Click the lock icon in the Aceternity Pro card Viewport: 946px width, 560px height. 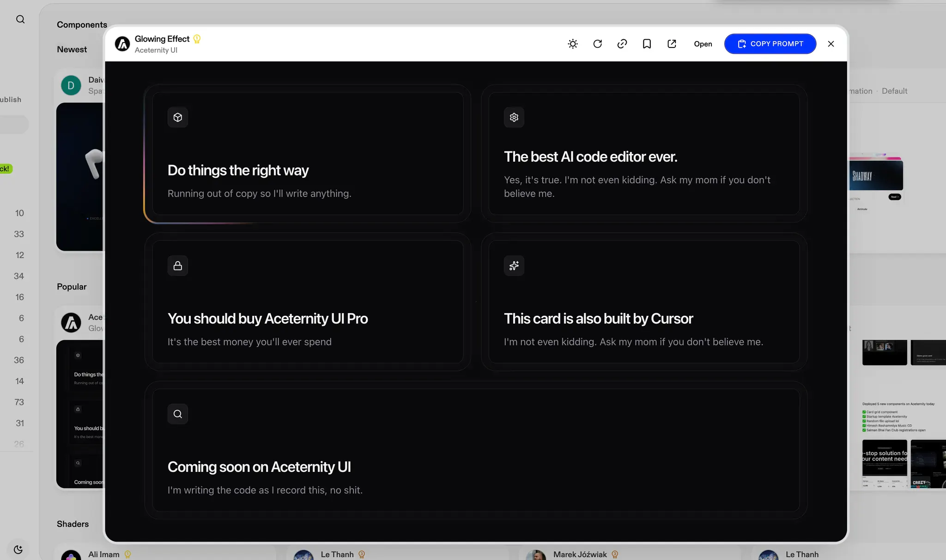(178, 265)
